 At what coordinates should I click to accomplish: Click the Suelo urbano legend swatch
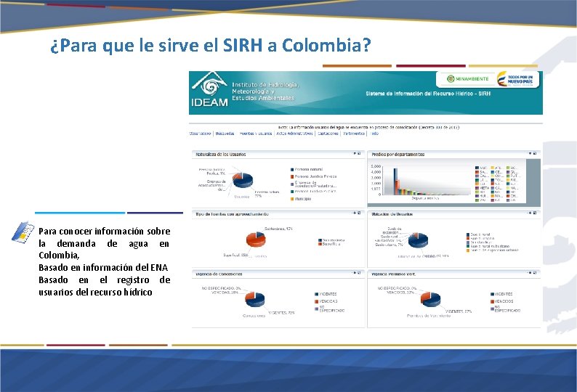point(468,238)
